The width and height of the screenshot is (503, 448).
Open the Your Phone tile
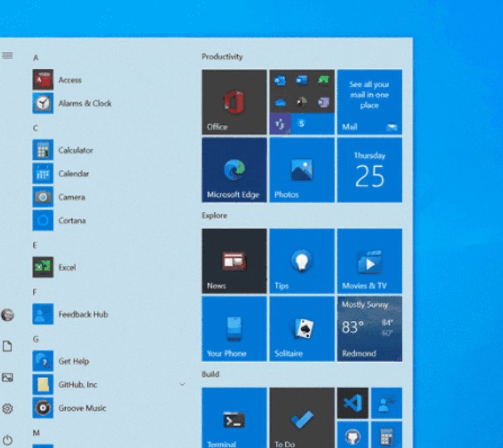pyautogui.click(x=234, y=329)
